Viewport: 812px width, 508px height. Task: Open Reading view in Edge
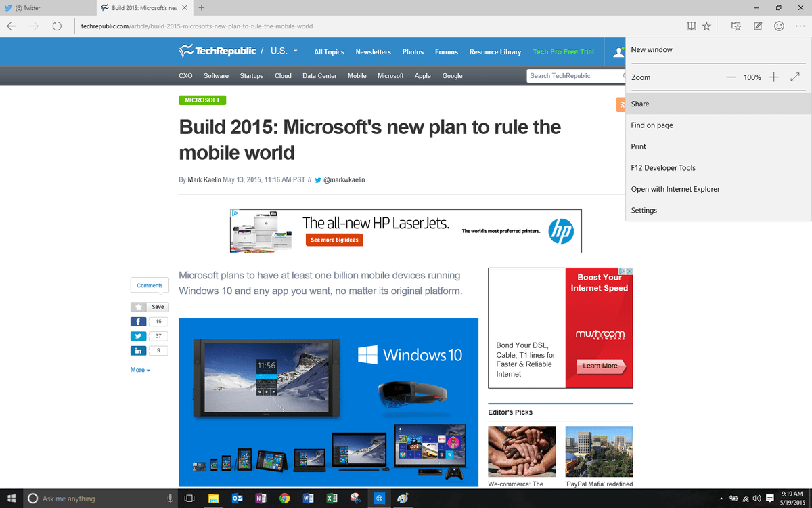691,26
